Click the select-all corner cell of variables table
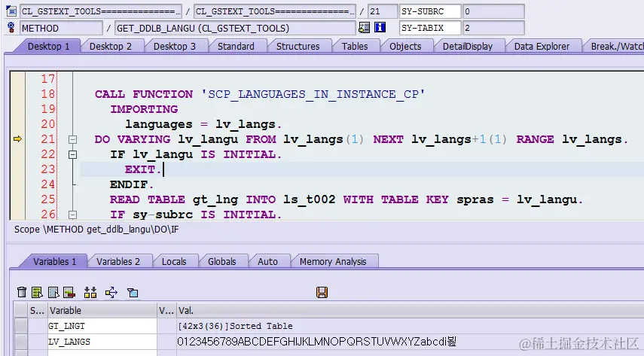Viewport: 644px width, 356px height. (20, 310)
